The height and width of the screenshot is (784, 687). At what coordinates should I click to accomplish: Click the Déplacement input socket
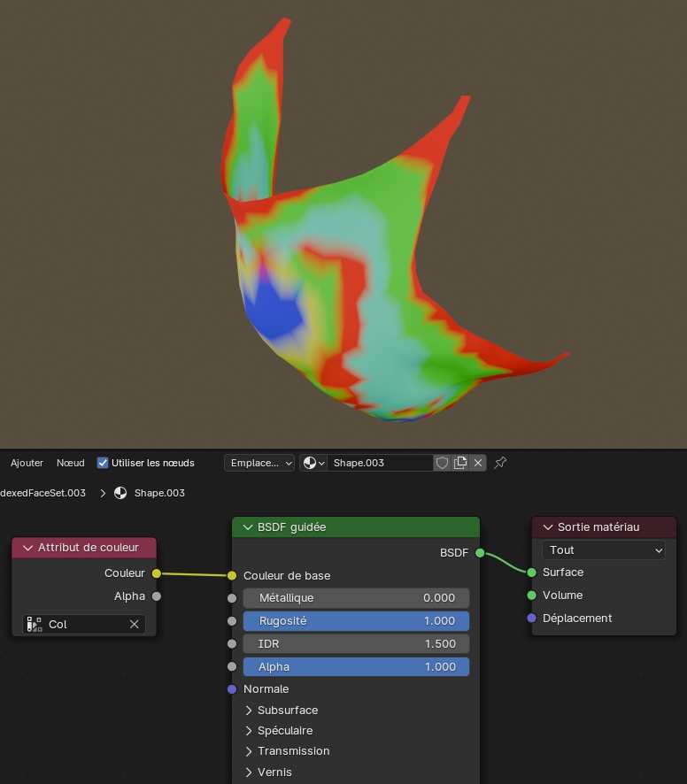(532, 619)
